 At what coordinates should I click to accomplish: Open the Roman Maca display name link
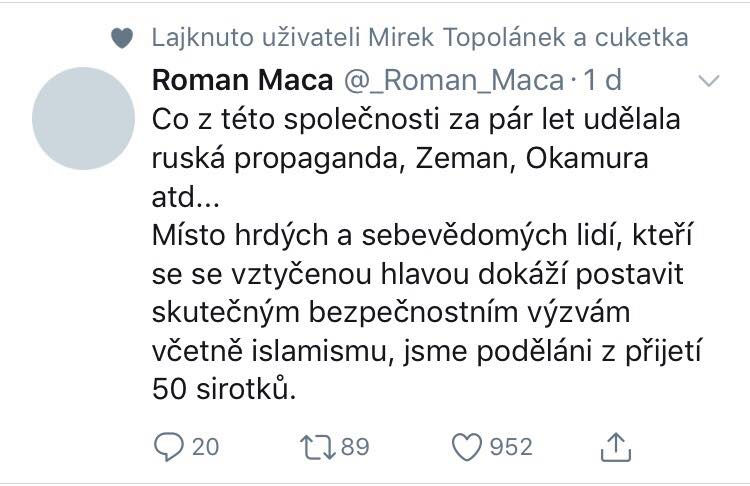coord(243,79)
